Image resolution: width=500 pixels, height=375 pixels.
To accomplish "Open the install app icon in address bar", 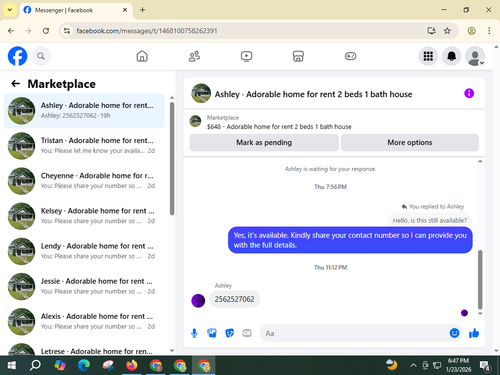I will tap(431, 31).
